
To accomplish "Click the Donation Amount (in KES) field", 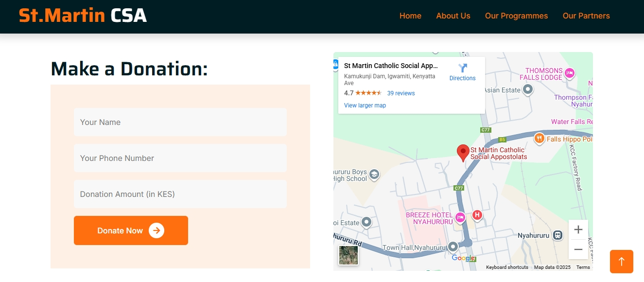I will tap(180, 194).
